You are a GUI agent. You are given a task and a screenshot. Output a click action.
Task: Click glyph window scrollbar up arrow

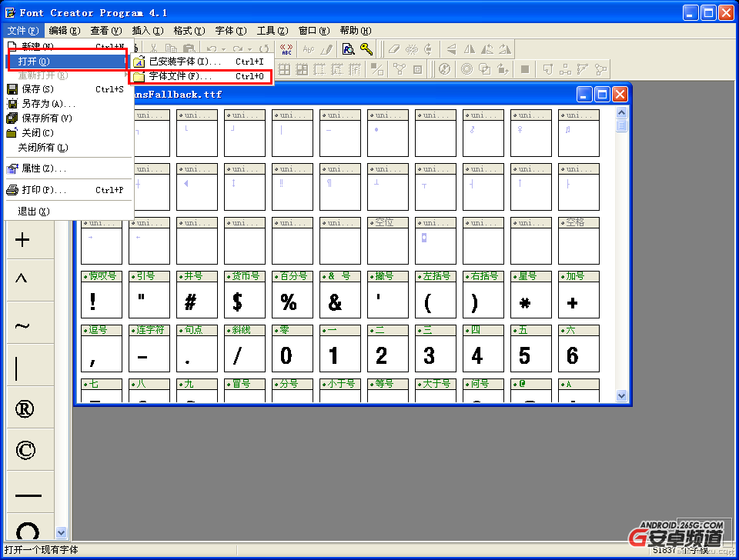[x=622, y=112]
